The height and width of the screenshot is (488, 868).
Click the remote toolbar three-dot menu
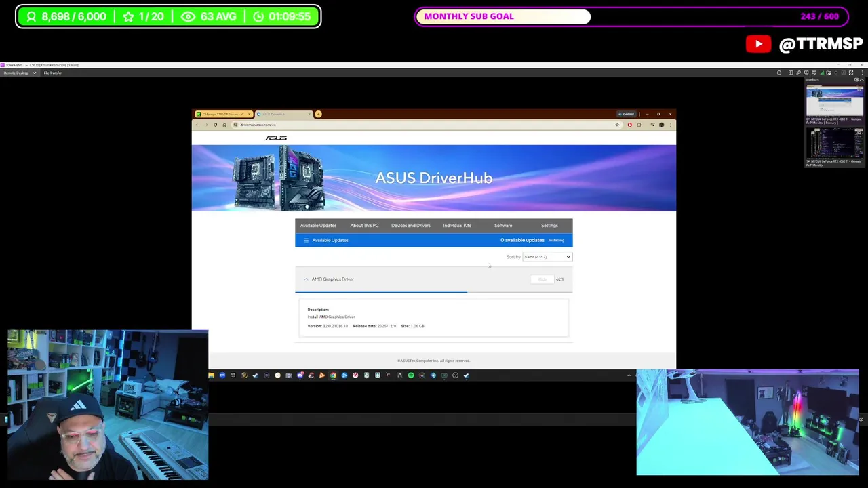tap(862, 73)
